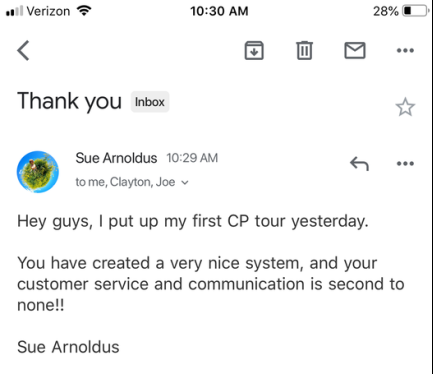This screenshot has width=433, height=374.
Task: Tap the Sue Arnoldus signature text
Action: [x=68, y=347]
